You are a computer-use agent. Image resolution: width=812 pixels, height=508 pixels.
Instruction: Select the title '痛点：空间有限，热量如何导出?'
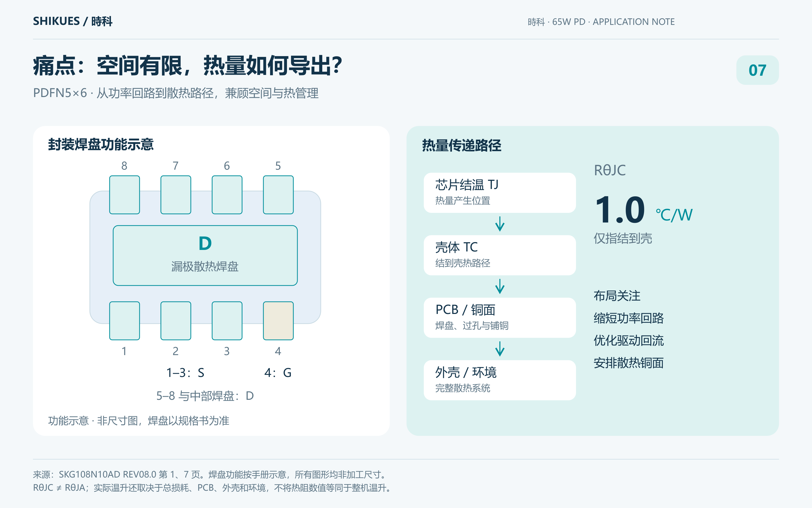point(187,65)
